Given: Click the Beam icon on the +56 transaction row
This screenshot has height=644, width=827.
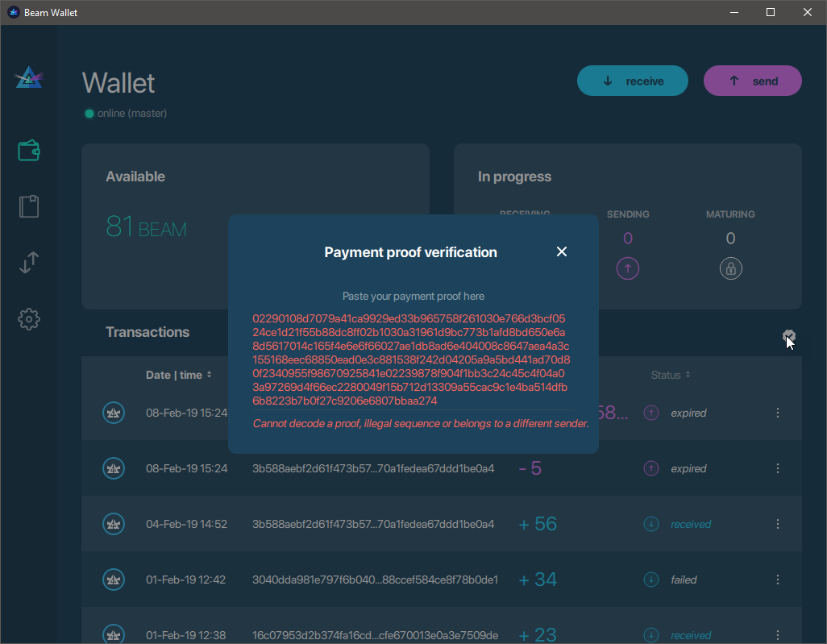Looking at the screenshot, I should point(114,523).
